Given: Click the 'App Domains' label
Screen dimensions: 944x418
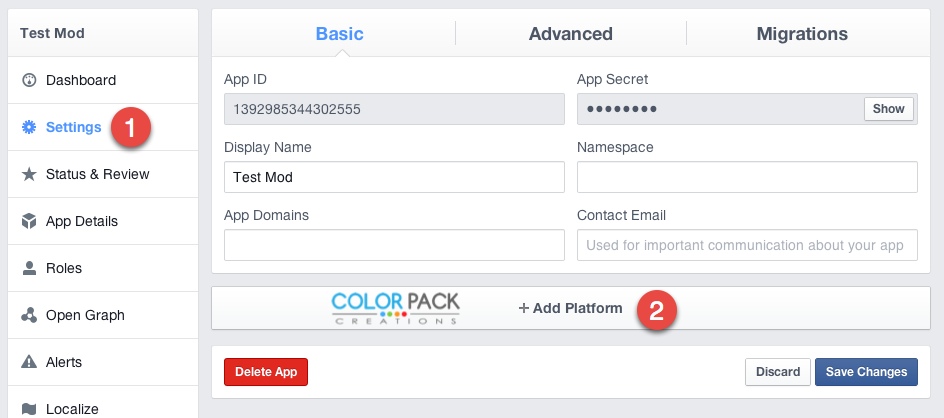Looking at the screenshot, I should (x=266, y=215).
